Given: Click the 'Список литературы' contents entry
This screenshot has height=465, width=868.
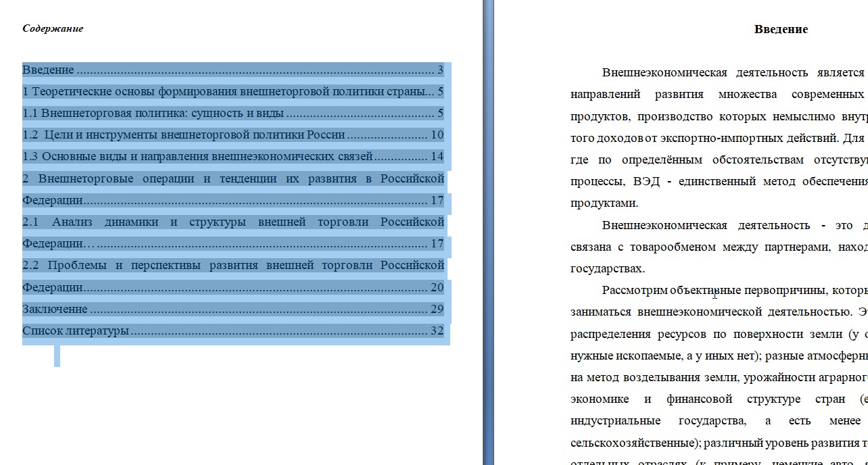Looking at the screenshot, I should tap(233, 331).
